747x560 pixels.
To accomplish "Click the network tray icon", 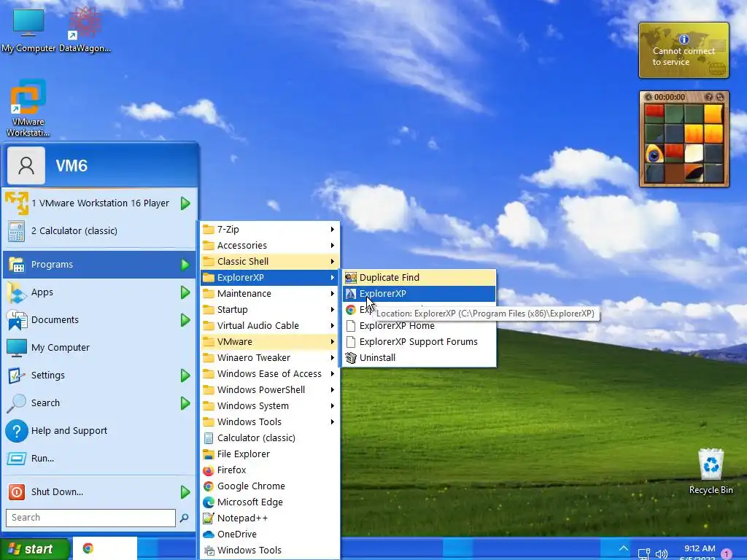I will [644, 554].
